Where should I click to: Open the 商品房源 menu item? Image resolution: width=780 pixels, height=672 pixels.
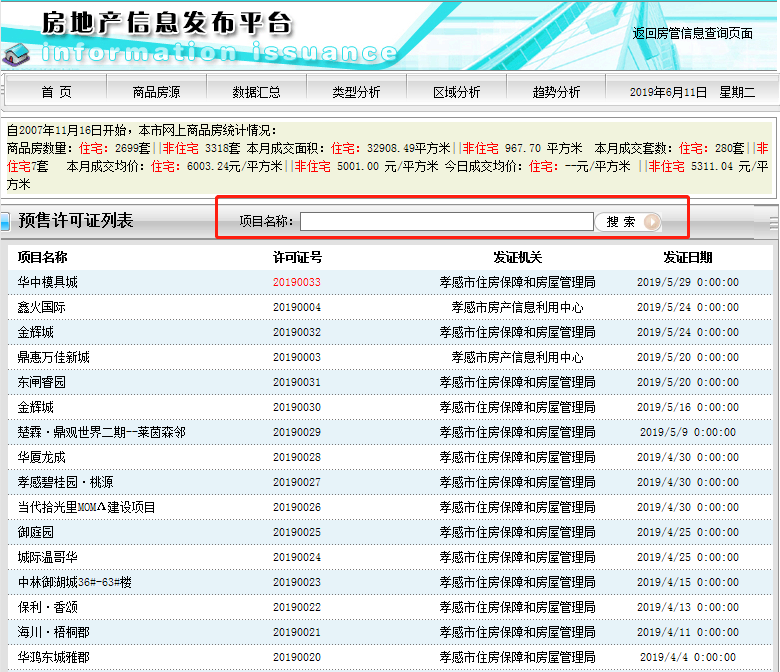[x=156, y=92]
